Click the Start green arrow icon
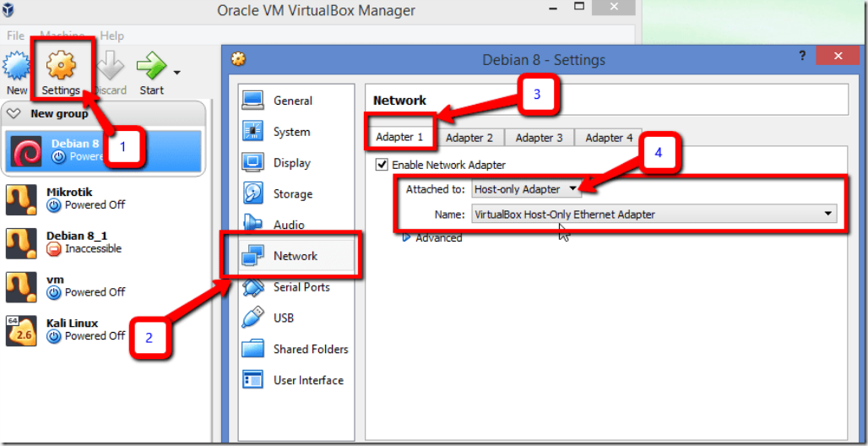Screen dimensions: 868x446 pos(152,66)
